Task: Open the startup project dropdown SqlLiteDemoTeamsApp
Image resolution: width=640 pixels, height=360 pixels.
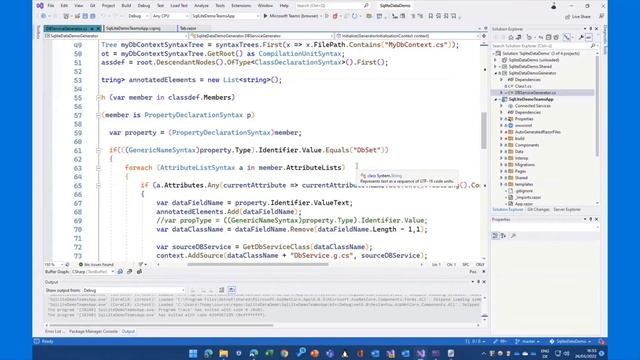Action: coord(225,16)
